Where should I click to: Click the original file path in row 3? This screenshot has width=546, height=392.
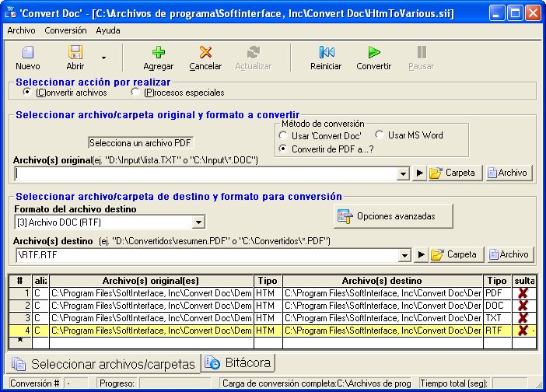(x=152, y=318)
